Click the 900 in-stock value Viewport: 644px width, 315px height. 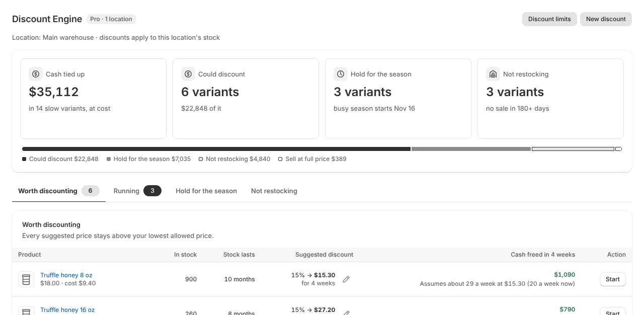click(191, 279)
